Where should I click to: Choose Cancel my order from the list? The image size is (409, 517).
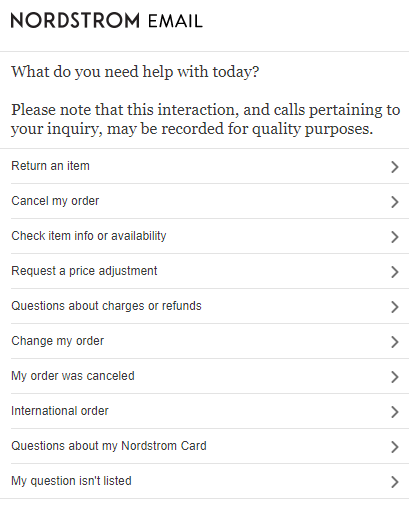(210, 201)
